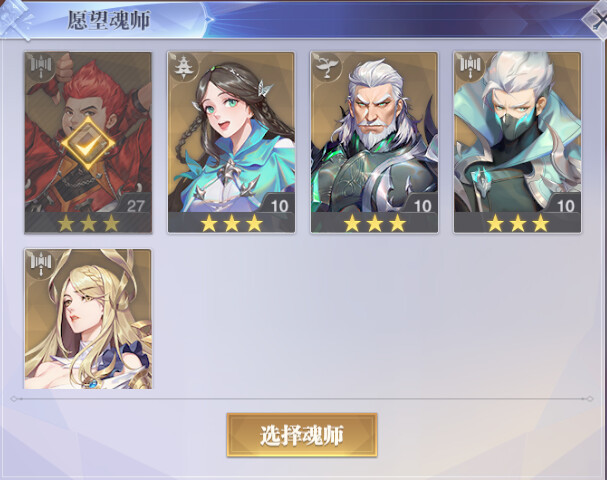The height and width of the screenshot is (480, 607).
Task: Click plant class icon on bearded man card
Action: 326,67
